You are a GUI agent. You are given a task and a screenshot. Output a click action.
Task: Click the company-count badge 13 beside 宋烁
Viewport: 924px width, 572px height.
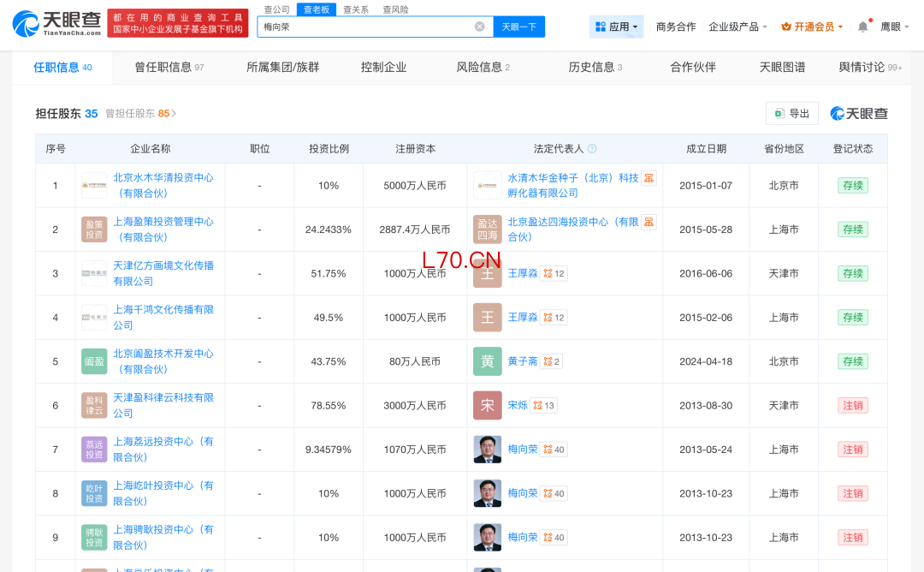(544, 406)
